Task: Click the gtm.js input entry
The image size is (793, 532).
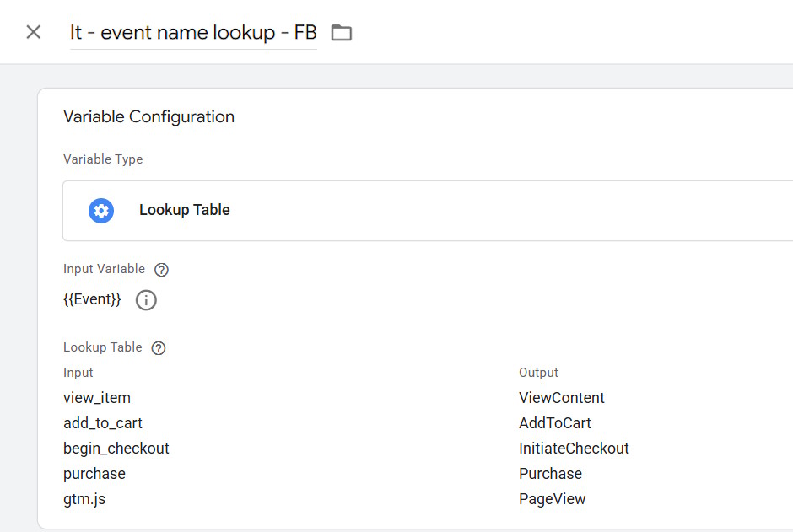Action: [84, 500]
